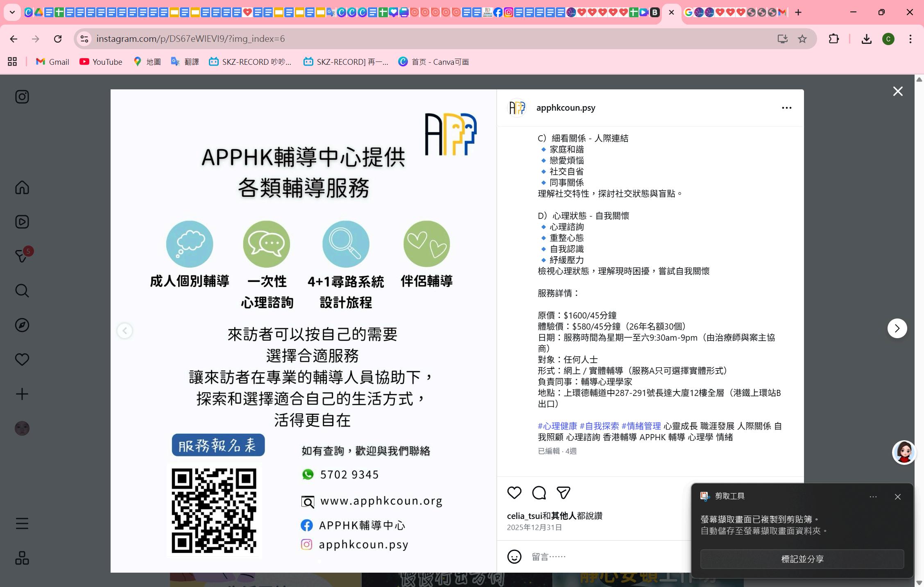Click the apphkcoun.psy username link
This screenshot has height=587, width=924.
point(566,108)
